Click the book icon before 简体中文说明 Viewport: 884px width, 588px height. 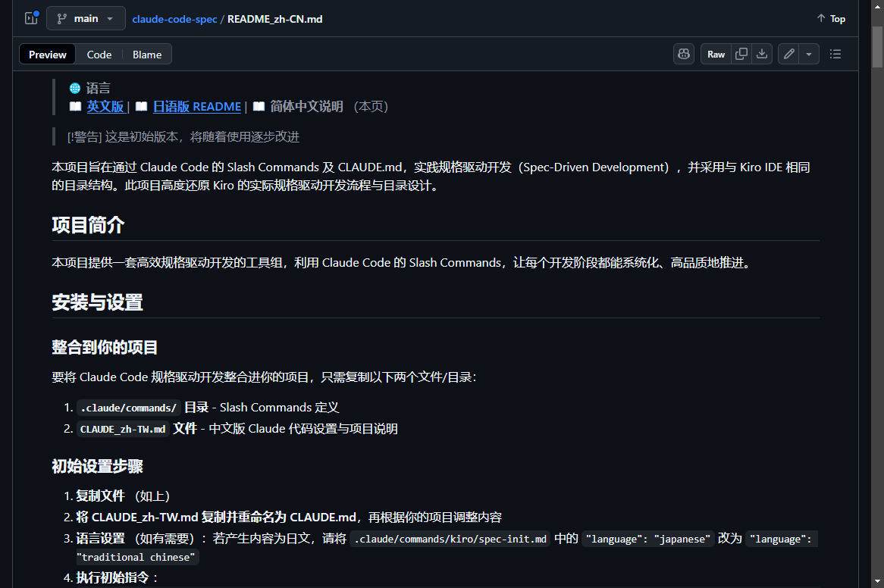[259, 106]
